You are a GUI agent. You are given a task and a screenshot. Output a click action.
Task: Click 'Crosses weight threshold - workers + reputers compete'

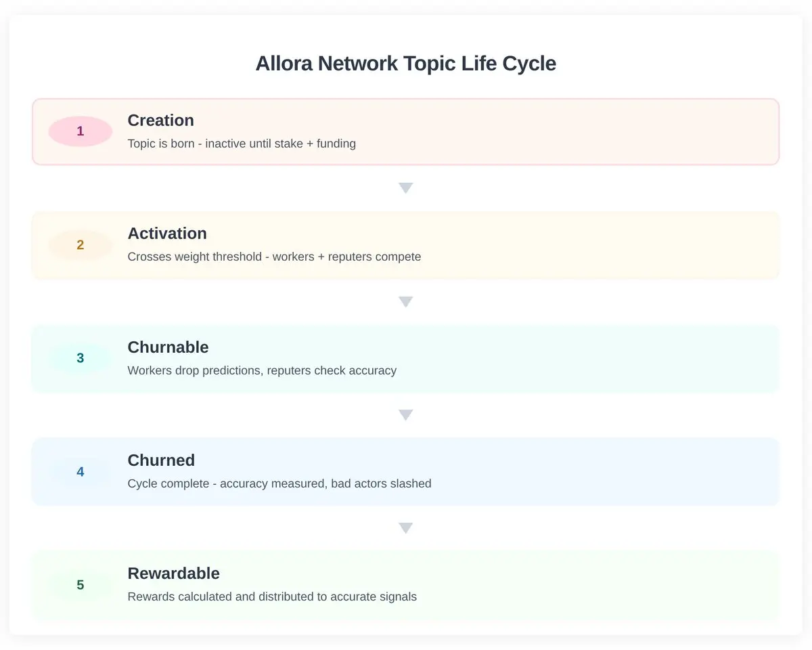click(x=274, y=257)
